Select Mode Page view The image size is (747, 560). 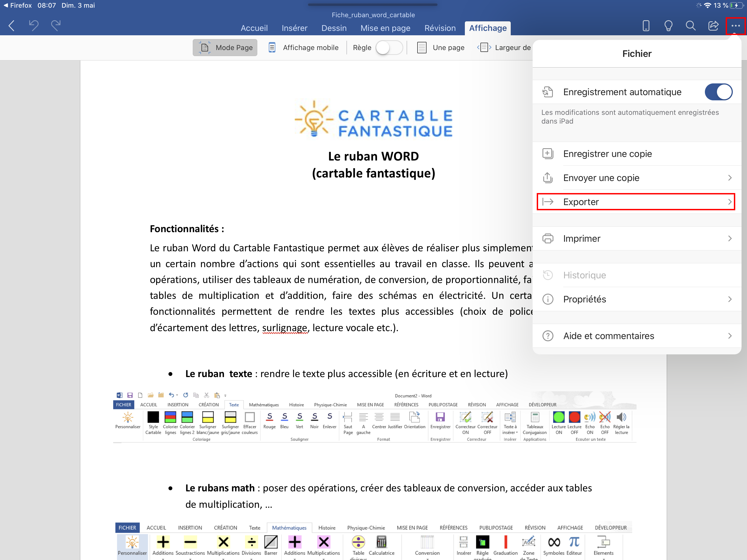[225, 48]
